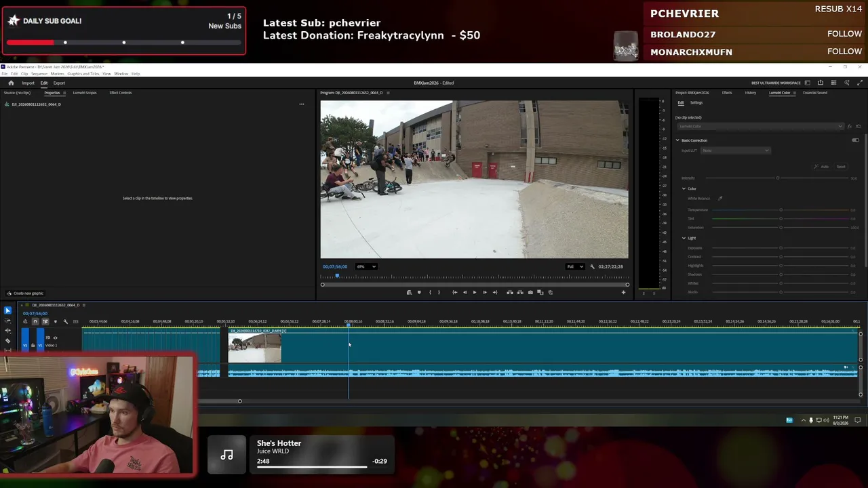This screenshot has height=488, width=868.
Task: Reset the Lumetri effect with the reset arrow
Action: point(858,127)
